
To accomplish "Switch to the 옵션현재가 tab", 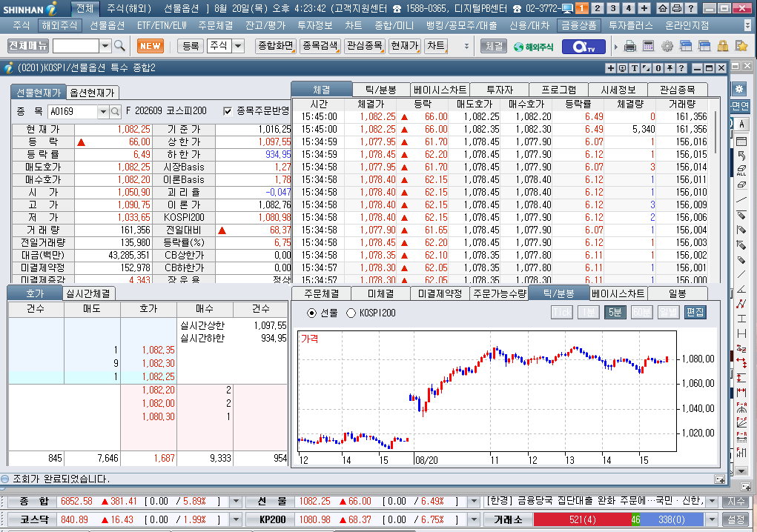I will point(92,93).
